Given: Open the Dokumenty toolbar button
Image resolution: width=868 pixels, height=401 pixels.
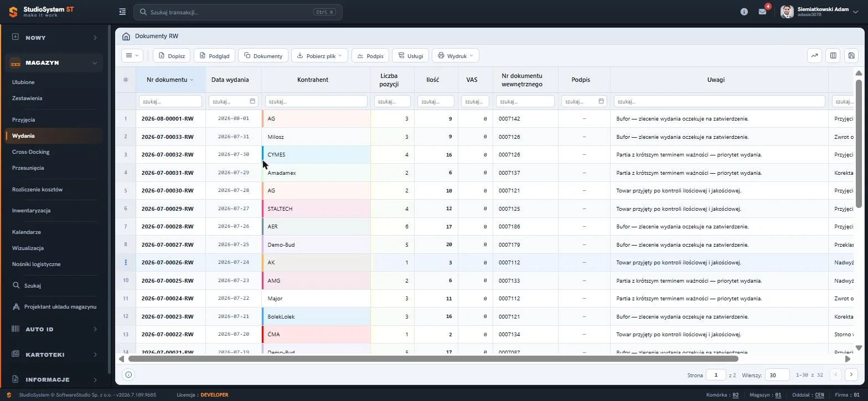Looking at the screenshot, I should 263,55.
